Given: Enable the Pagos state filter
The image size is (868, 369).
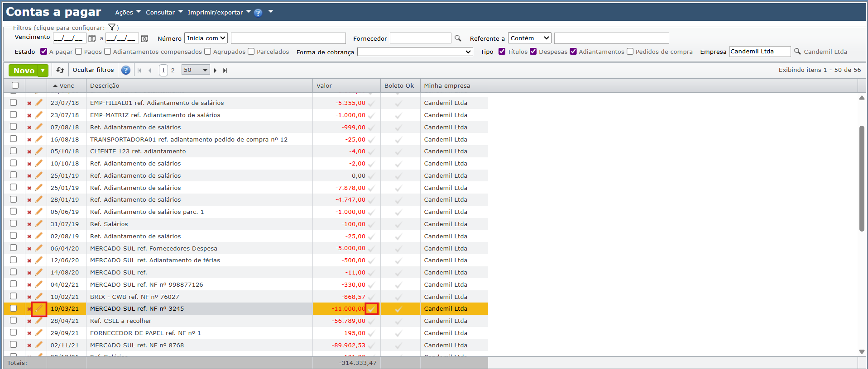Looking at the screenshot, I should pyautogui.click(x=79, y=52).
